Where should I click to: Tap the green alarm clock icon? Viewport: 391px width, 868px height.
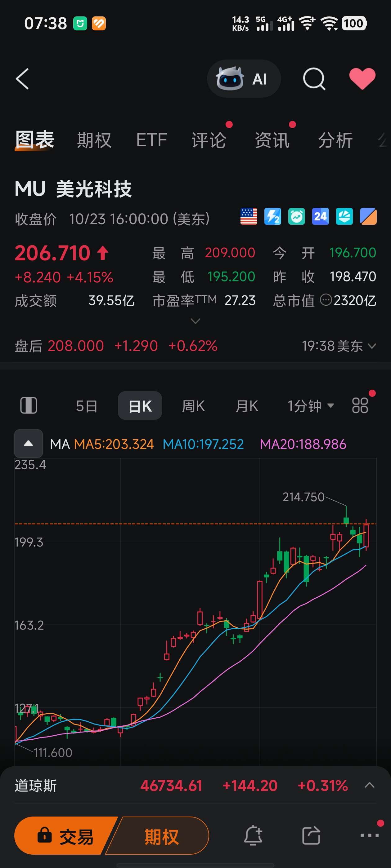[x=297, y=216]
